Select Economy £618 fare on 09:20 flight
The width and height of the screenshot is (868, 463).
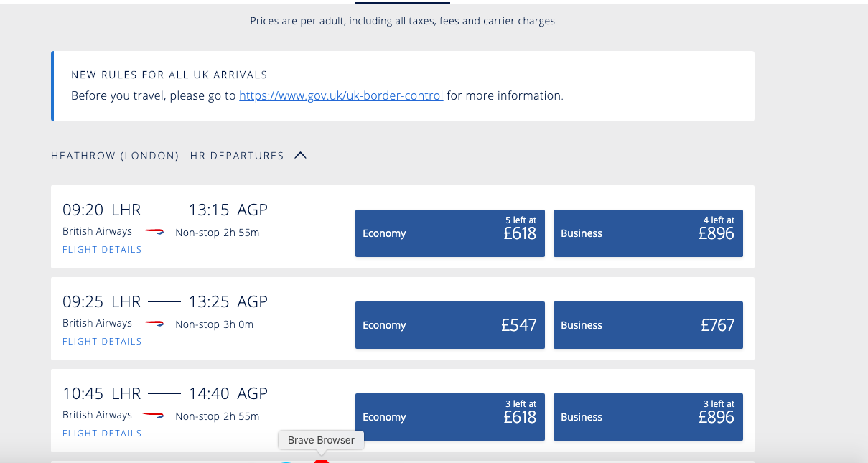(x=449, y=233)
